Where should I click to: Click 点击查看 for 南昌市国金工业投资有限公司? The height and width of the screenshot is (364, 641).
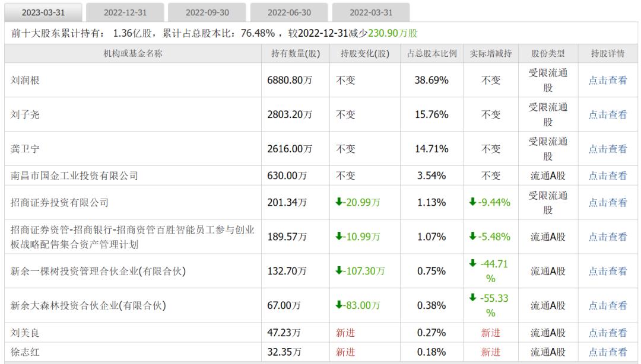[608, 176]
